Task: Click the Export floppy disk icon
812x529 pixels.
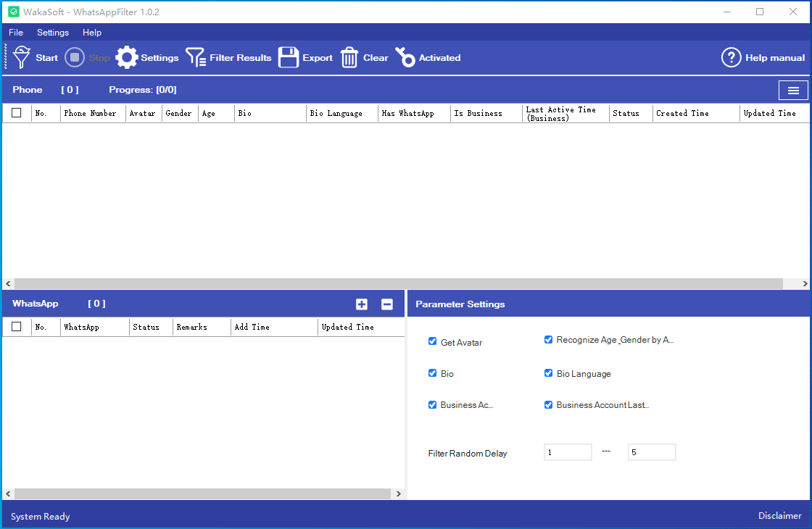Action: (x=289, y=57)
